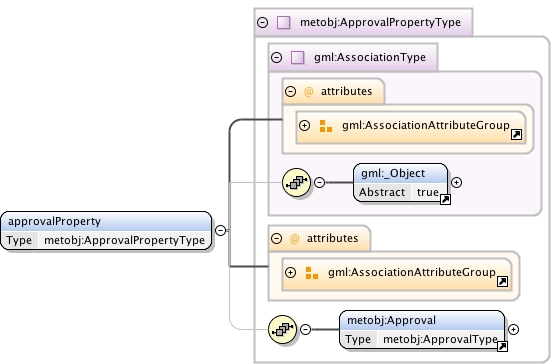This screenshot has width=551, height=364.
Task: Expand the lower gml:AssociationAttributeGroup
Action: pyautogui.click(x=290, y=272)
